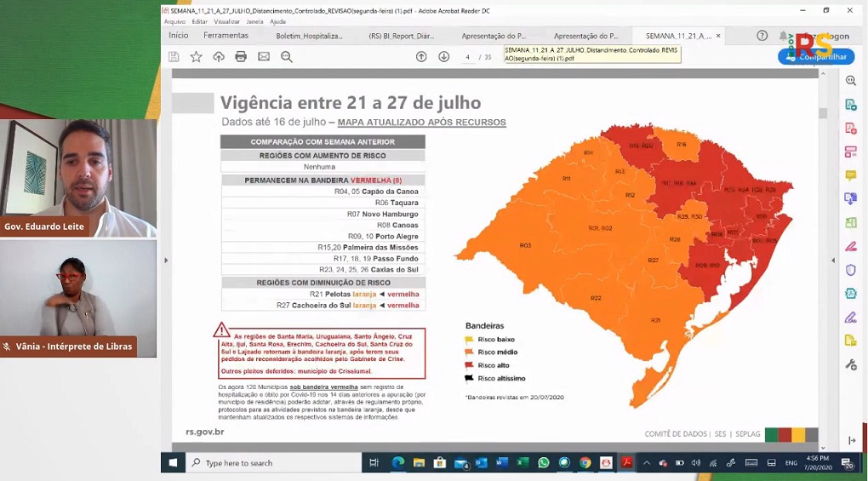Go to next page with the down arrow

pos(443,57)
